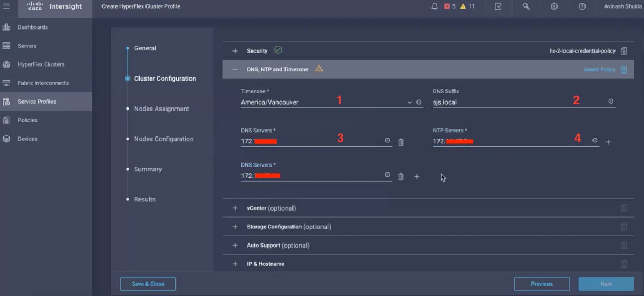
Task: Jump to Nodes Assignment wizard step
Action: [162, 109]
